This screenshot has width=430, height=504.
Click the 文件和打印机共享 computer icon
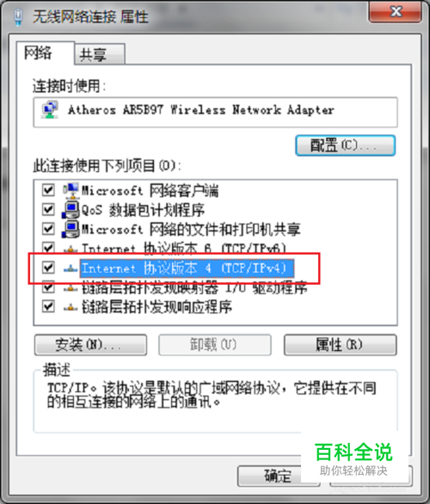[x=71, y=229]
